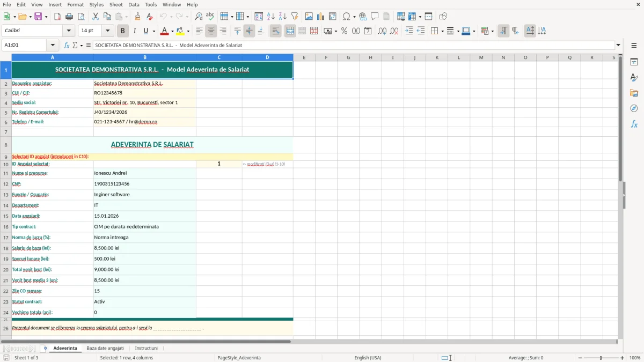Open the Data menu

click(134, 4)
